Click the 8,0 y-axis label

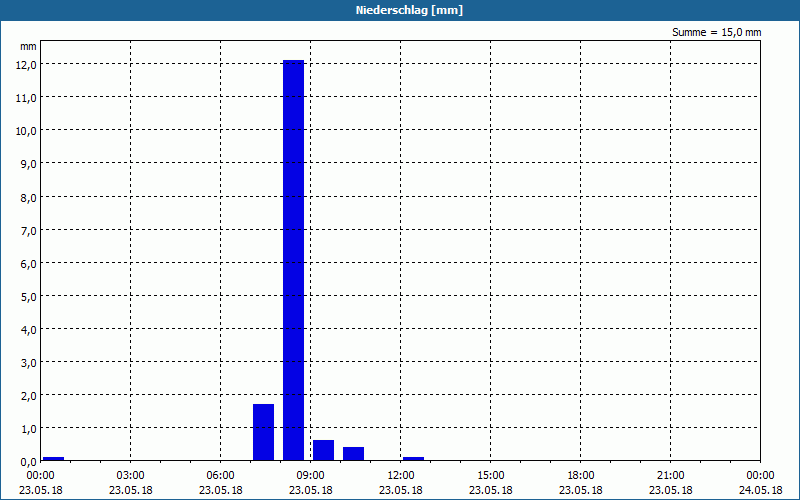coord(28,197)
